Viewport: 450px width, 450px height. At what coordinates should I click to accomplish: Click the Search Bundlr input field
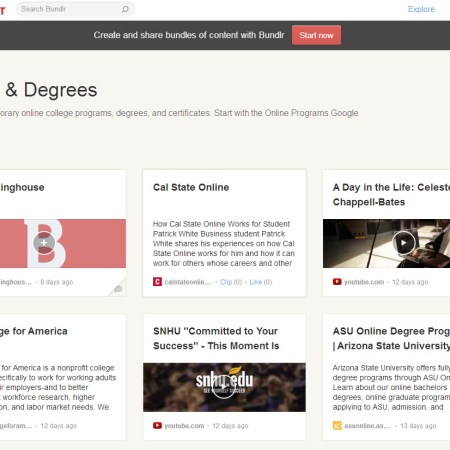pyautogui.click(x=75, y=9)
